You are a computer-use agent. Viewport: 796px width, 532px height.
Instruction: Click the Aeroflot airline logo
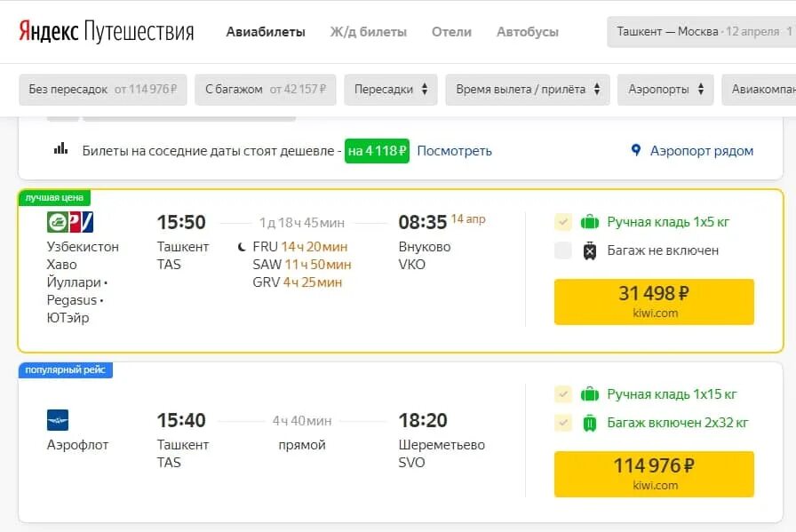[58, 420]
